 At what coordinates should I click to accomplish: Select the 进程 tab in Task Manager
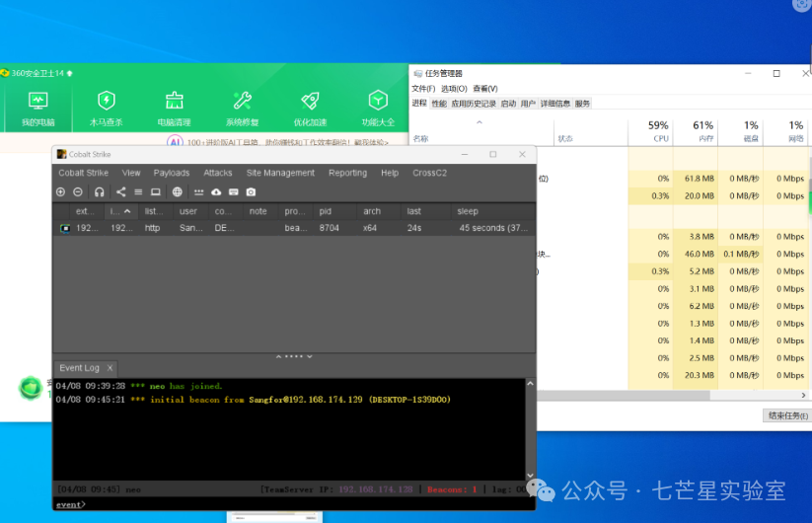click(419, 103)
